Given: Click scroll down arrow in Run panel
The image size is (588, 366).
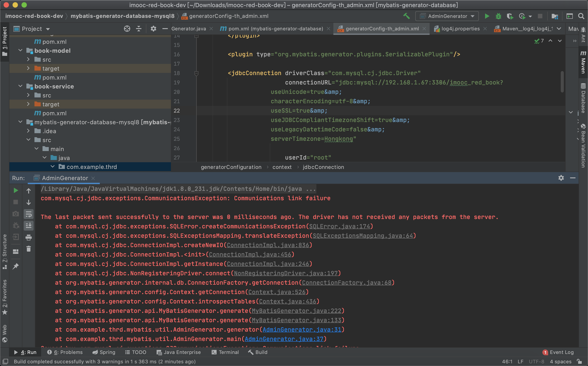Looking at the screenshot, I should tap(29, 202).
